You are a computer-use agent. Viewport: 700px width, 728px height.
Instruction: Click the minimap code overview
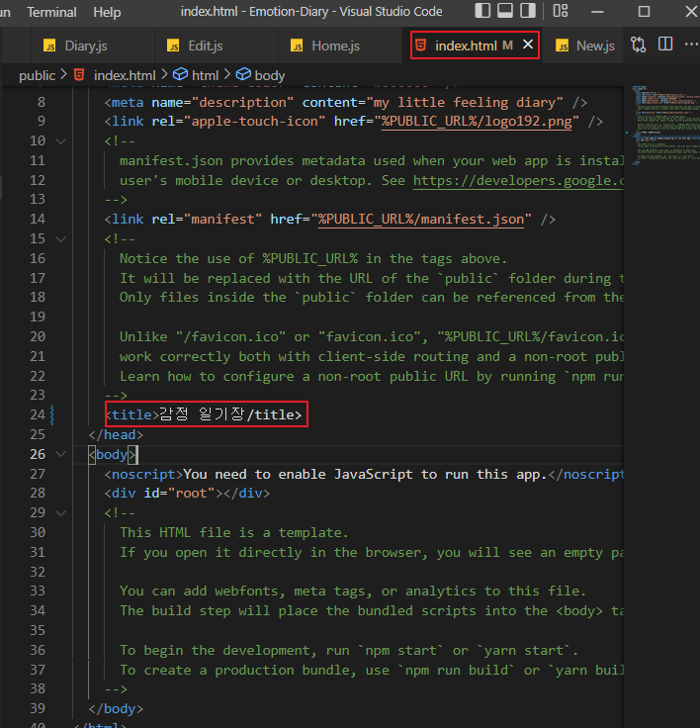coord(665,126)
